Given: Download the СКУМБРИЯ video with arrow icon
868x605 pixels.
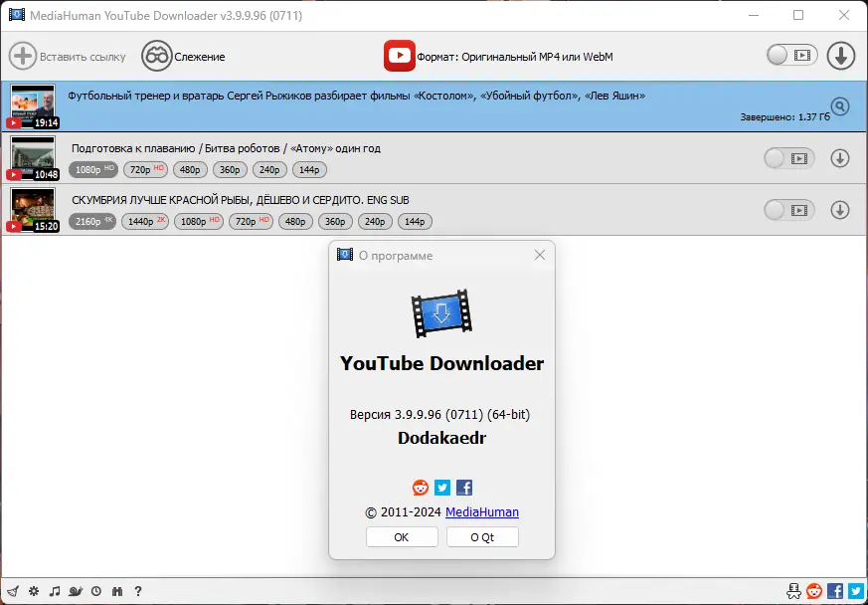Looking at the screenshot, I should [840, 210].
